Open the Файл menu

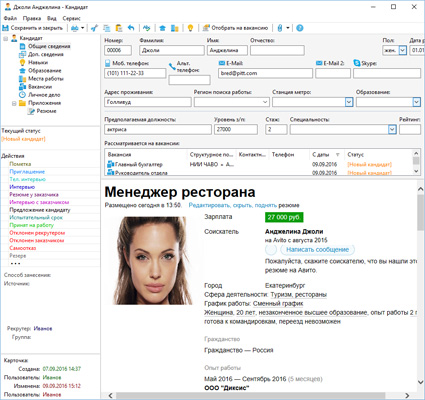(x=10, y=18)
